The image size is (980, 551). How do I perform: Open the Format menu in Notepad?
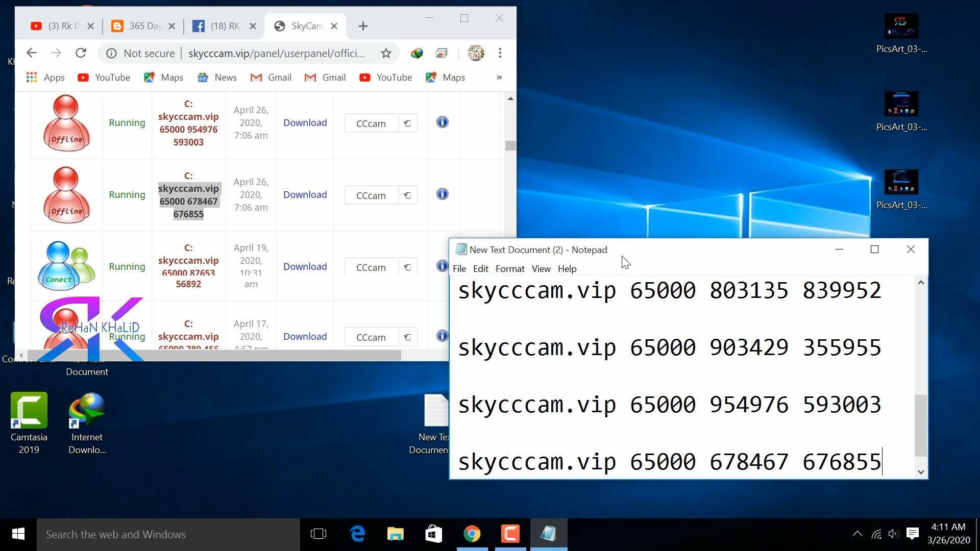tap(510, 269)
